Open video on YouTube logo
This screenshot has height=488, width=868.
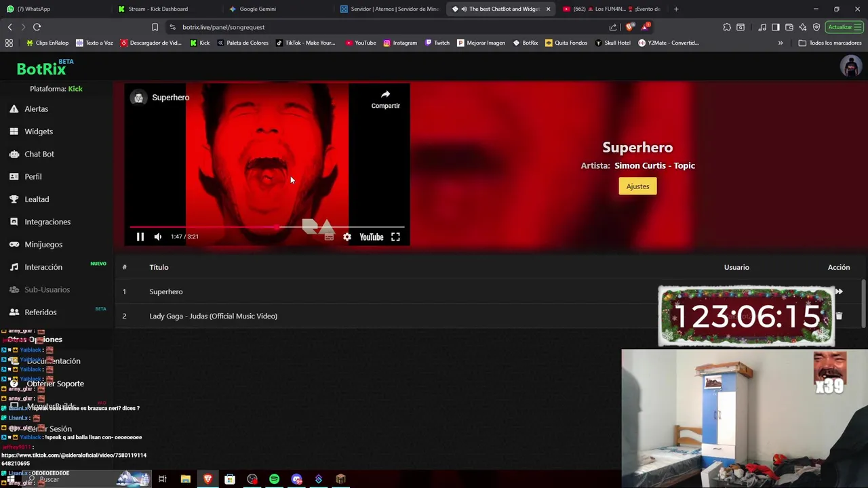point(371,237)
